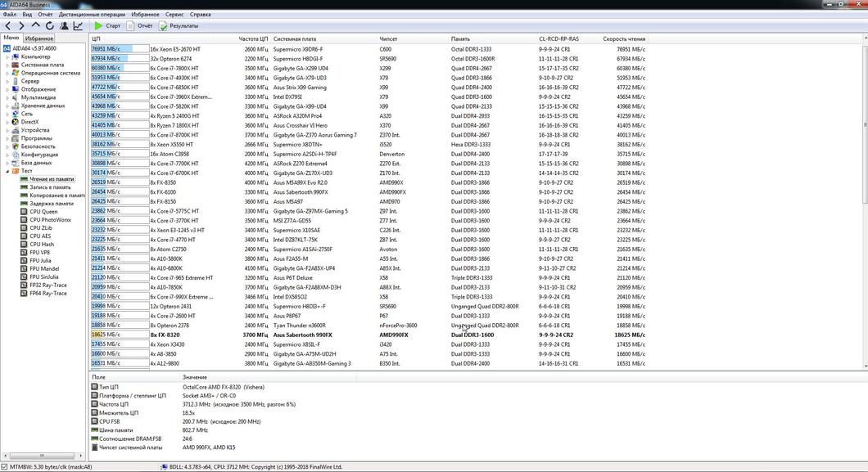868x472 pixels.
Task: Click the up-level arrow toolbar icon
Action: pos(35,25)
